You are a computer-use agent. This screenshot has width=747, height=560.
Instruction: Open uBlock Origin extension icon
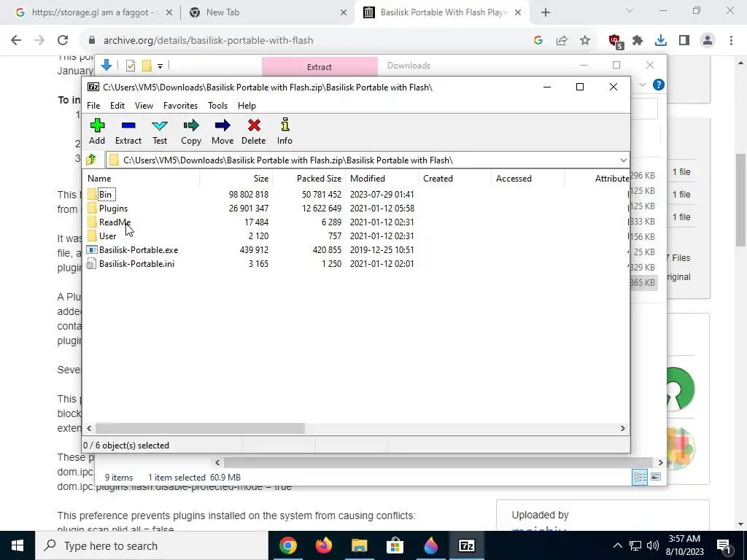[616, 41]
